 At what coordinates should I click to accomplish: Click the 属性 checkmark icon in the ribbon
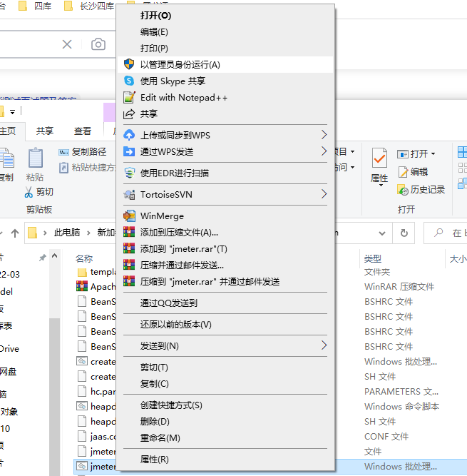[x=379, y=158]
